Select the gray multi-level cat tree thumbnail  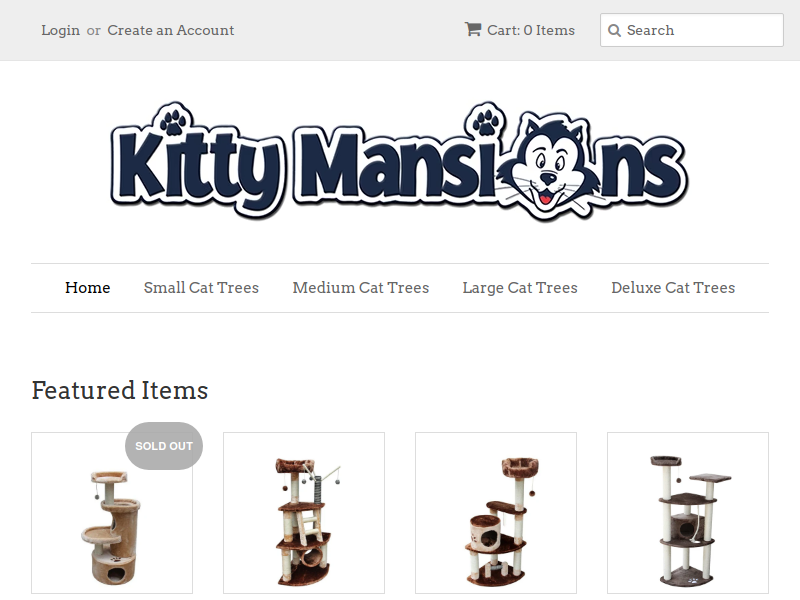click(688, 513)
